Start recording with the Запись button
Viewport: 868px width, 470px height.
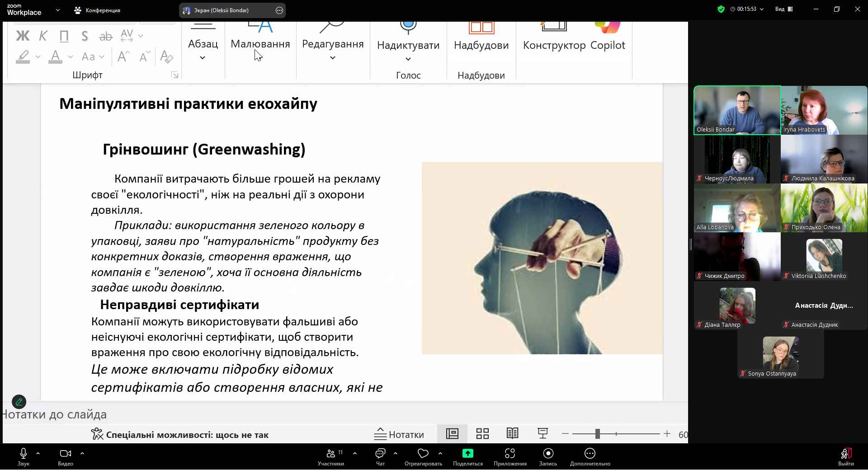click(548, 456)
